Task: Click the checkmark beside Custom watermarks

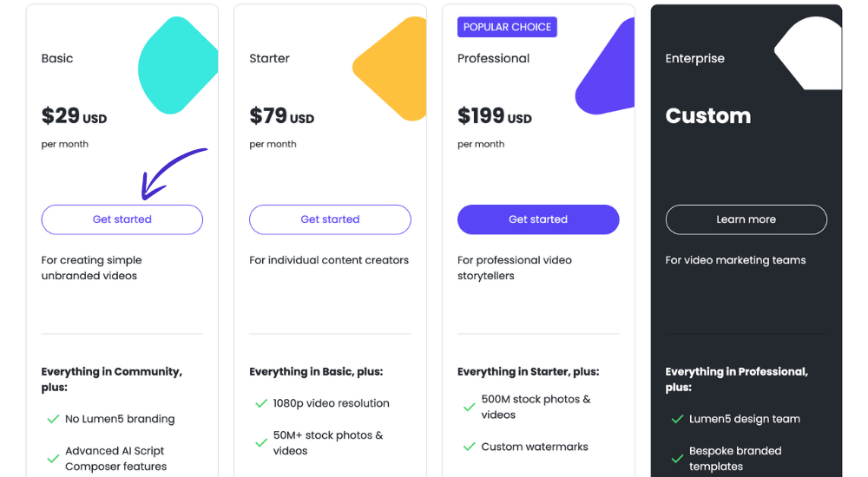Action: pos(470,447)
